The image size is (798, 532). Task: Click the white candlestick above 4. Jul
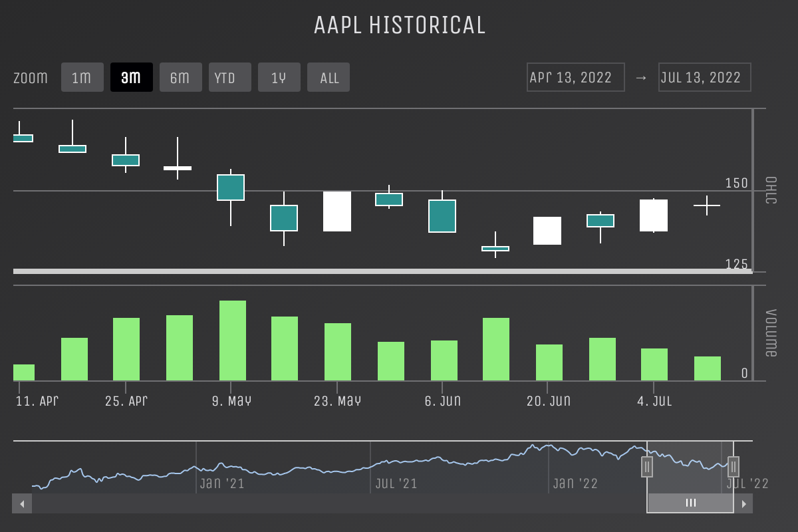[654, 215]
